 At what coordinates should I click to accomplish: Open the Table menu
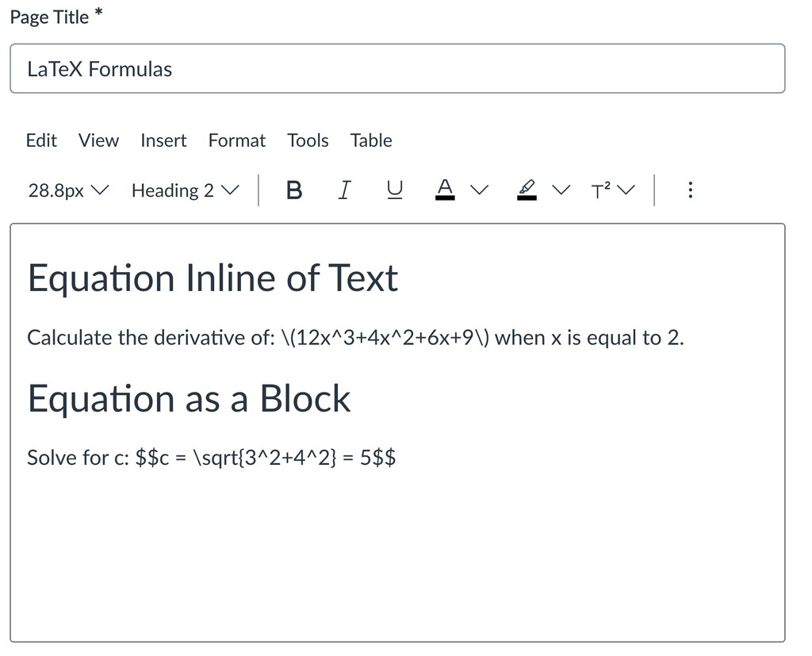371,140
